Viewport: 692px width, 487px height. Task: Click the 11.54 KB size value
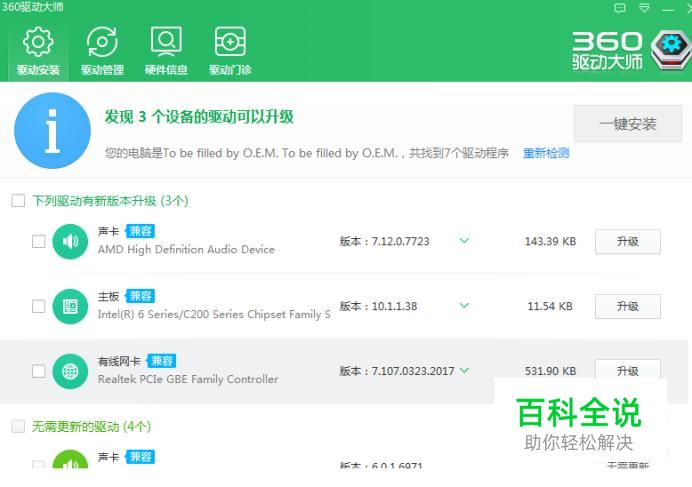click(550, 306)
